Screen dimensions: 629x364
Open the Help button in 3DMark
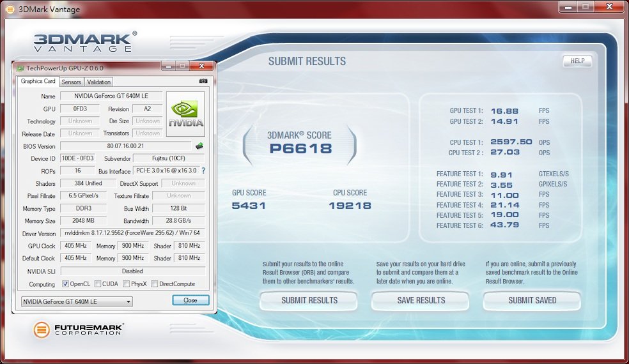click(577, 61)
